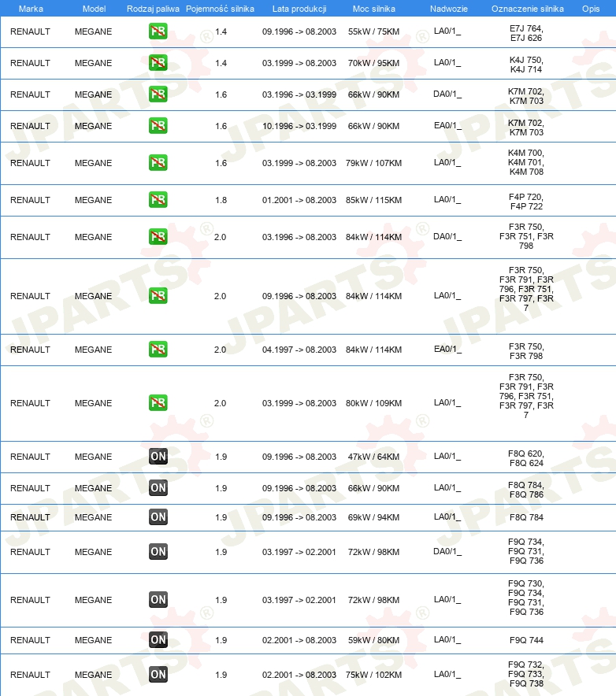Screen dimensions: 616x696
Task: Click MEGANE in the 47kW / 64KM row
Action: [93, 457]
